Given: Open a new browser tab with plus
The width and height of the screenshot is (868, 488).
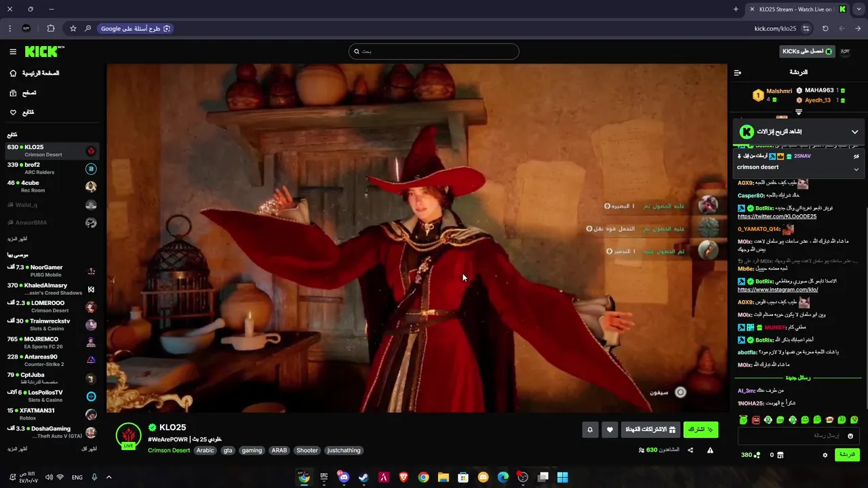Looking at the screenshot, I should coord(736,9).
